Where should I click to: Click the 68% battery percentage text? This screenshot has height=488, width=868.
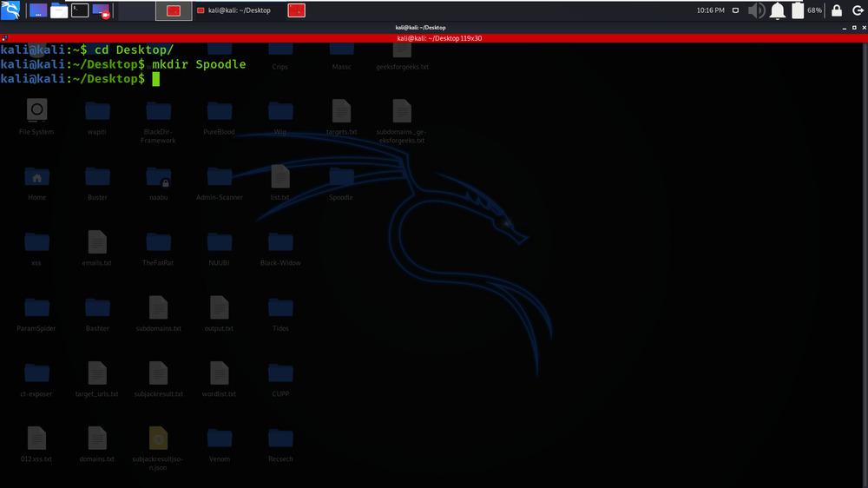(814, 10)
